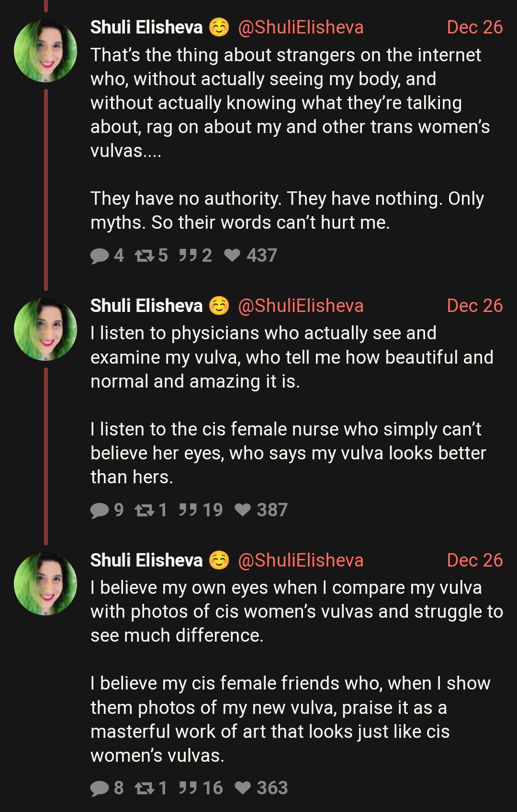Open avatar on tweet about believing own eyes
The height and width of the screenshot is (812, 517).
pos(45,584)
